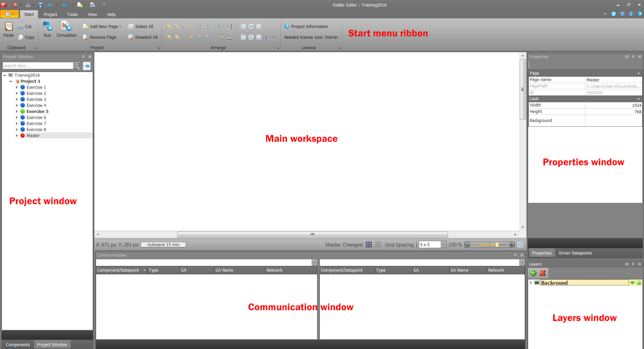Screen dimensions: 644x349
Task: Open the Add New Page dropdown
Action: tap(120, 26)
